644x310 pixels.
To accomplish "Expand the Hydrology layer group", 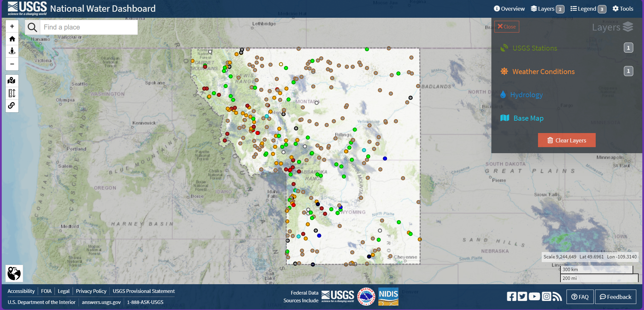I will click(526, 95).
